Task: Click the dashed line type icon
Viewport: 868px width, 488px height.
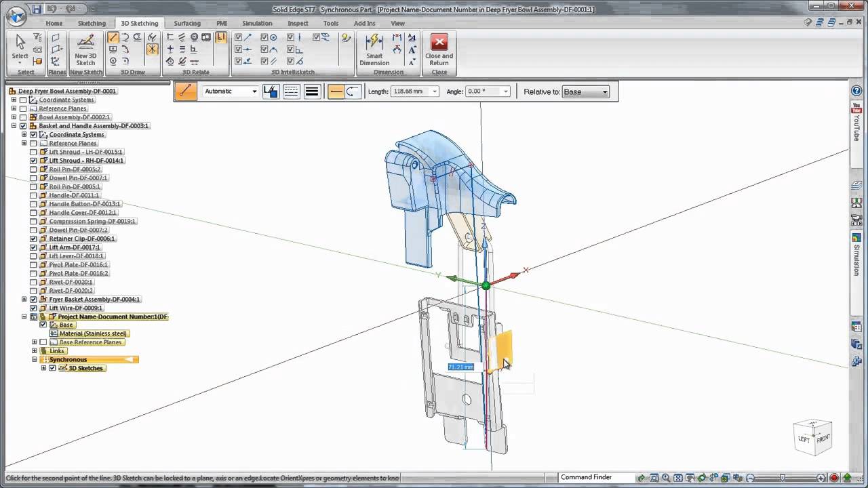Action: pos(291,91)
